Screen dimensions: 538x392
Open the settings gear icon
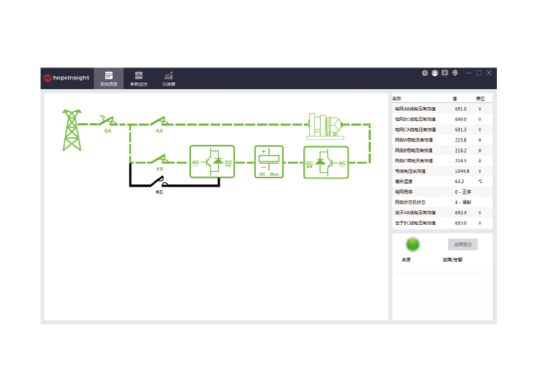coord(455,73)
